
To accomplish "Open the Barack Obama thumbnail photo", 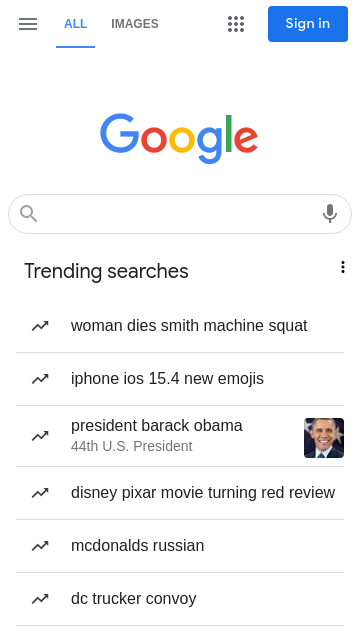I will point(324,438).
